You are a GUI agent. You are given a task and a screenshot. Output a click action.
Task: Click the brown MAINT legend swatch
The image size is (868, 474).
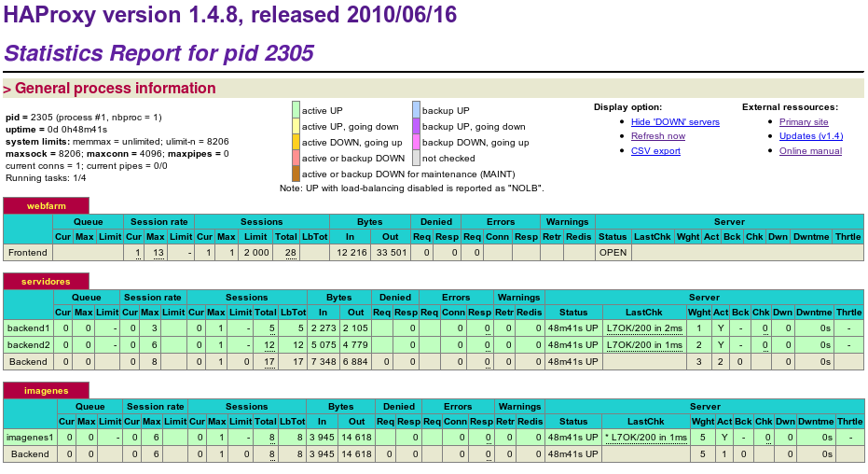click(296, 174)
